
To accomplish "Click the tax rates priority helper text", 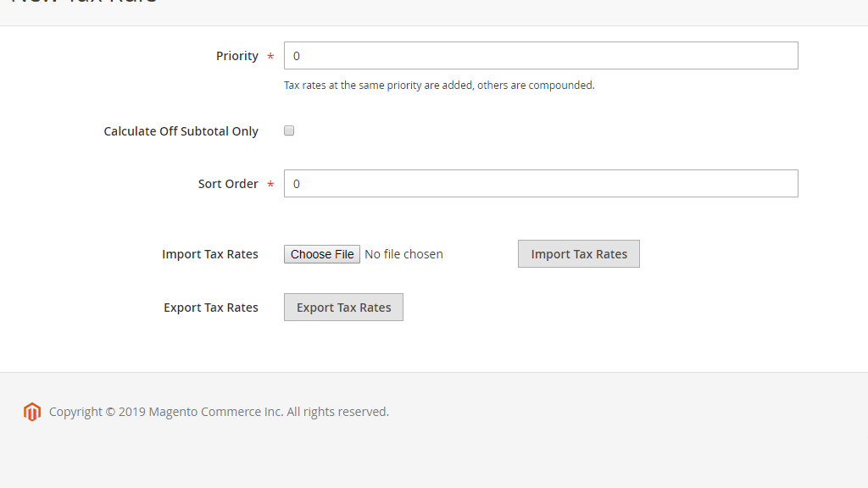I will pyautogui.click(x=440, y=85).
